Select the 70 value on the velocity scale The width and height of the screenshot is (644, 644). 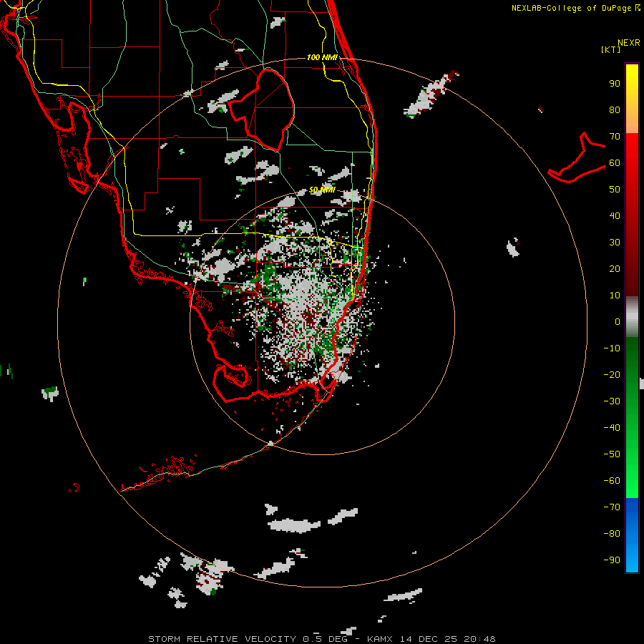click(x=615, y=137)
